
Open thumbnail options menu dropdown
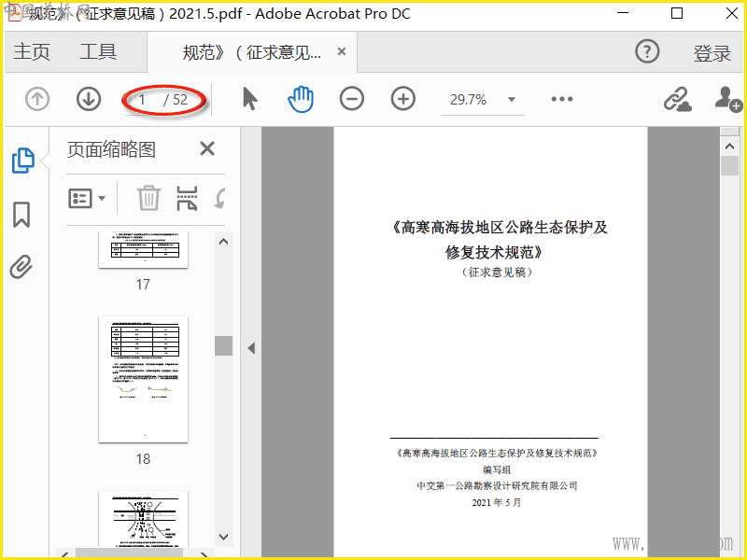87,198
